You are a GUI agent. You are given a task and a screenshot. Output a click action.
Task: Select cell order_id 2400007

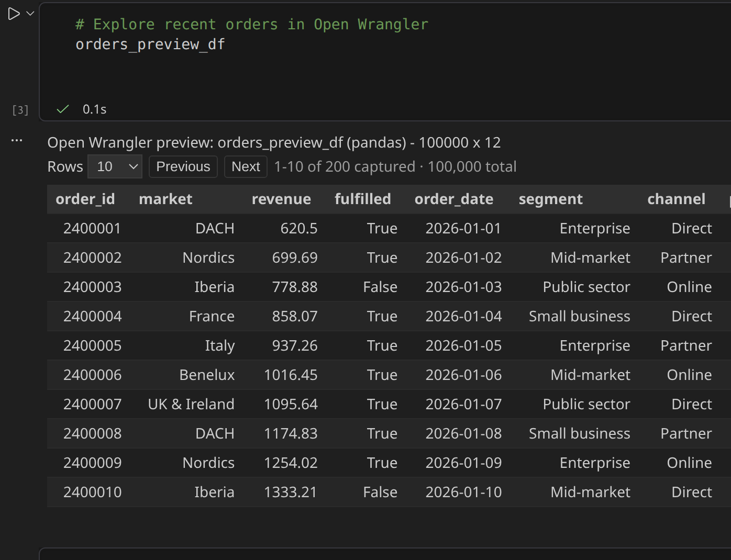point(92,404)
